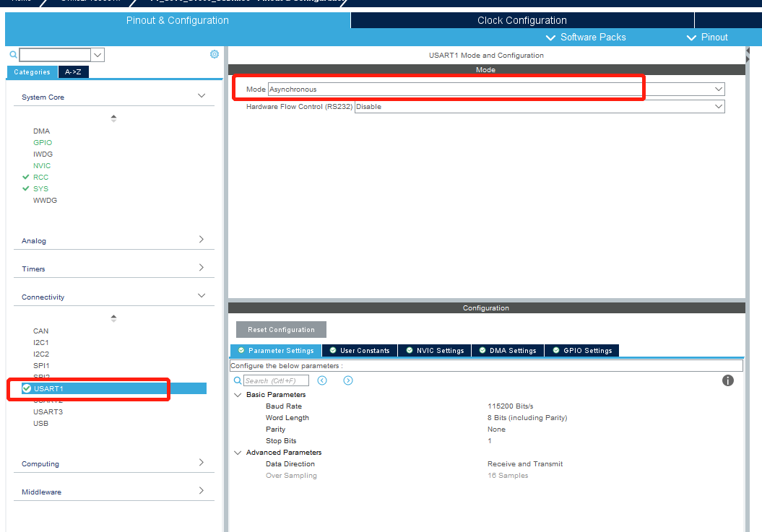
Task: Select I2C2 in Connectivity list
Action: pyautogui.click(x=41, y=354)
